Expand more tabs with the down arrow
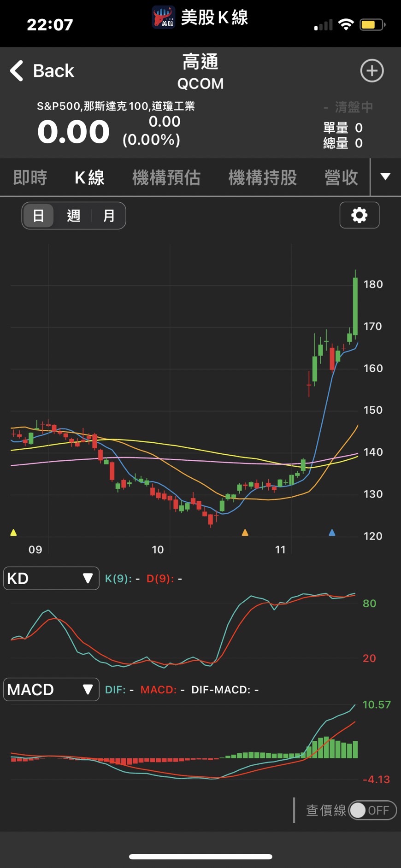Image resolution: width=401 pixels, height=868 pixels. point(385,177)
